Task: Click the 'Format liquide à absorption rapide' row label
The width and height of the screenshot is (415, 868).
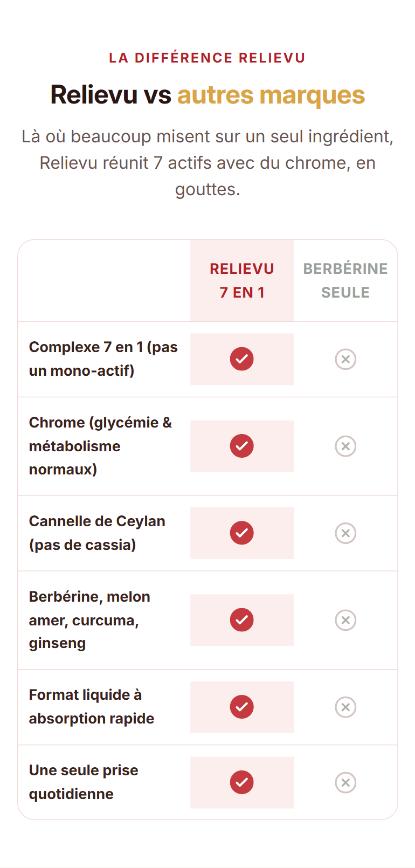Action: click(x=92, y=707)
